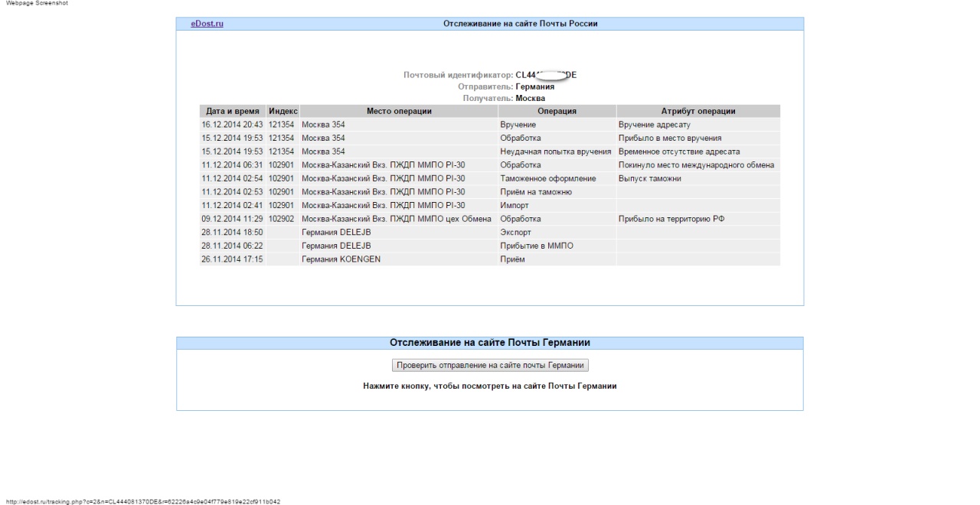Select the 'Экспорт' operation cell
The height and width of the screenshot is (505, 980).
coord(515,232)
